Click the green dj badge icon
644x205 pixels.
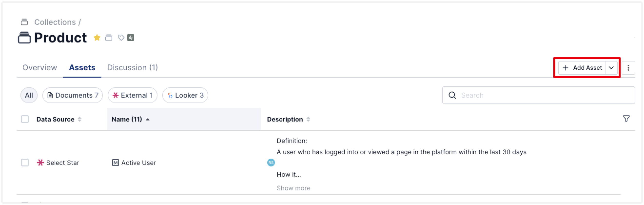(x=131, y=38)
